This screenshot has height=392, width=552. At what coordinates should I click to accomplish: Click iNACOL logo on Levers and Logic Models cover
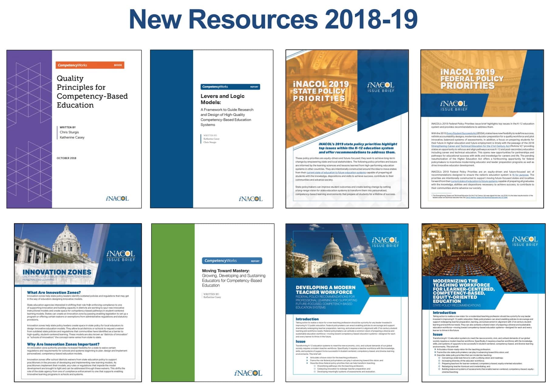tap(250, 199)
